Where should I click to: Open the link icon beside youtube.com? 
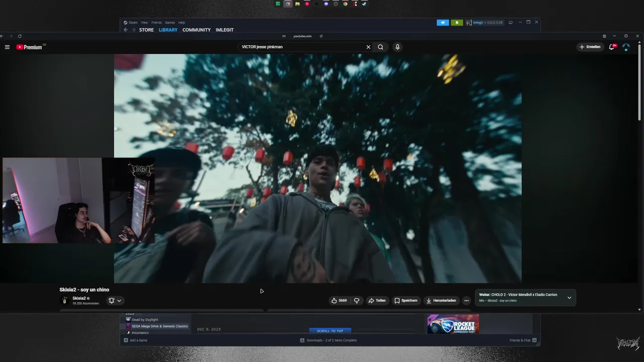(284, 36)
